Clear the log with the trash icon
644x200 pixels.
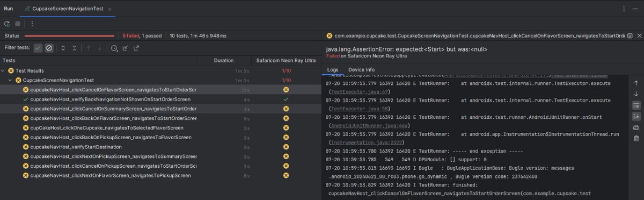[x=636, y=138]
